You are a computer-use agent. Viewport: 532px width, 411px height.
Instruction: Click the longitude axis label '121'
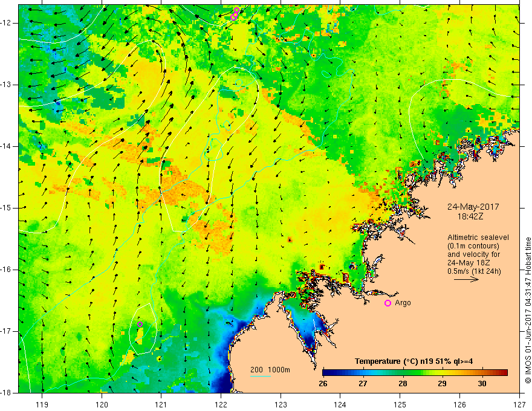161,404
